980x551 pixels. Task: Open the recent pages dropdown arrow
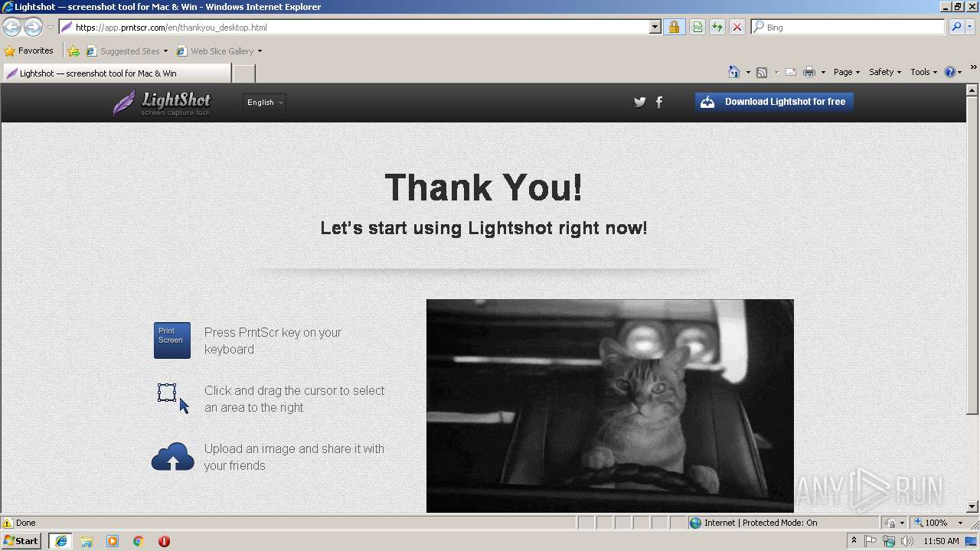[50, 28]
